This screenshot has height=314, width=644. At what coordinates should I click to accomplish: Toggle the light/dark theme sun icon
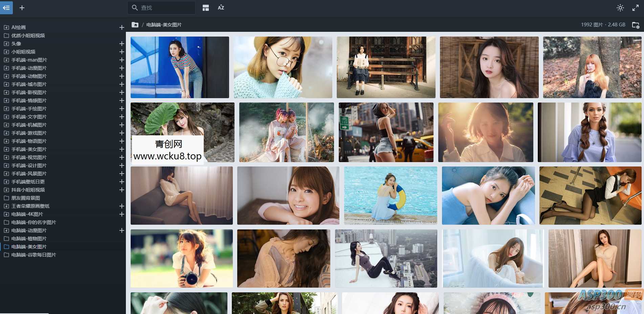point(620,8)
